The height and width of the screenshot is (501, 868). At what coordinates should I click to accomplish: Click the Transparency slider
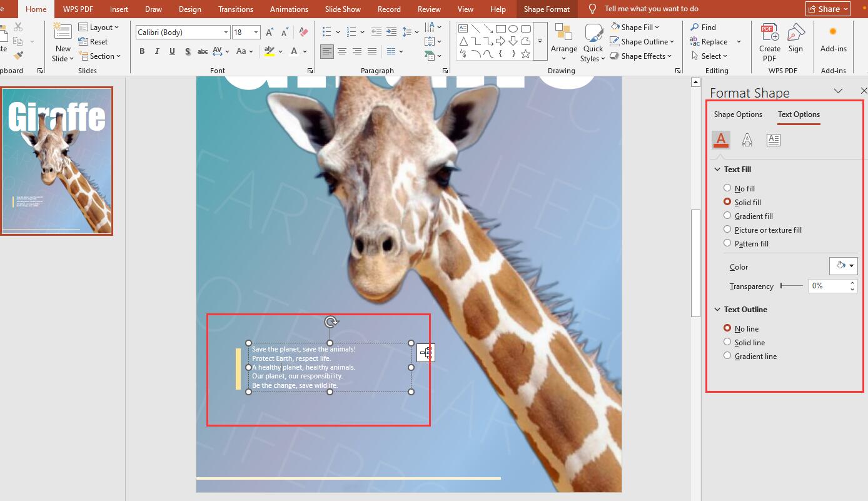791,286
